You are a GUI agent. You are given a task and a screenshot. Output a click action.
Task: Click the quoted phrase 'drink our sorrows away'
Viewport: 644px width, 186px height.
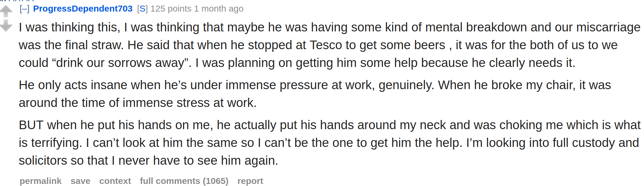point(120,63)
